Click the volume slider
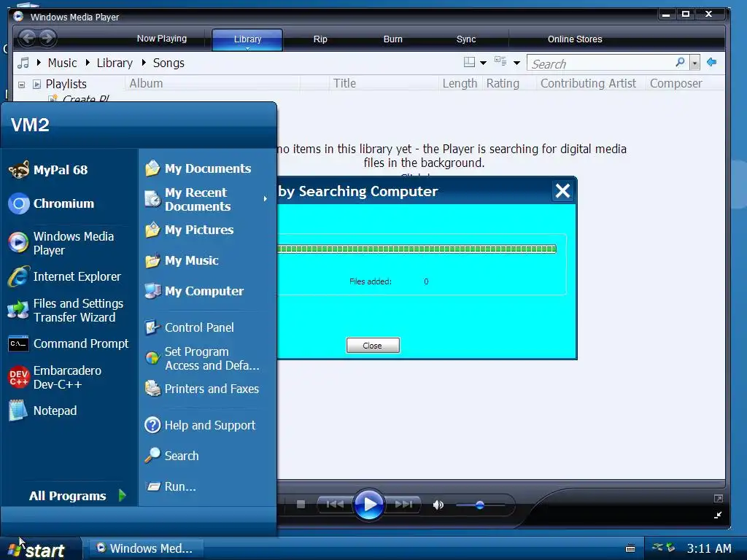 pyautogui.click(x=480, y=505)
